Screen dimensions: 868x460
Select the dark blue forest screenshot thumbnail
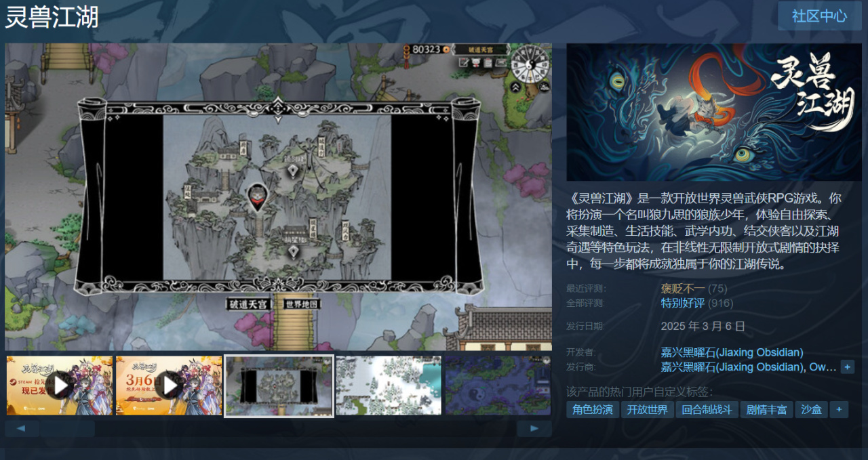point(498,385)
